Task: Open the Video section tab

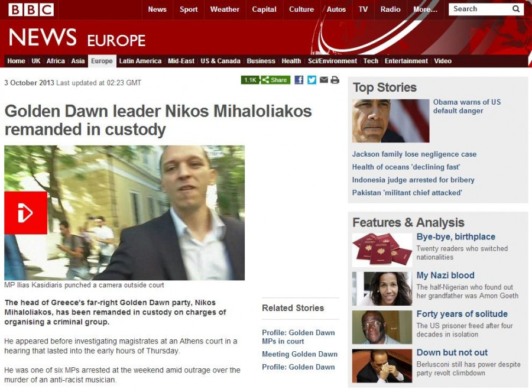Action: (x=443, y=61)
